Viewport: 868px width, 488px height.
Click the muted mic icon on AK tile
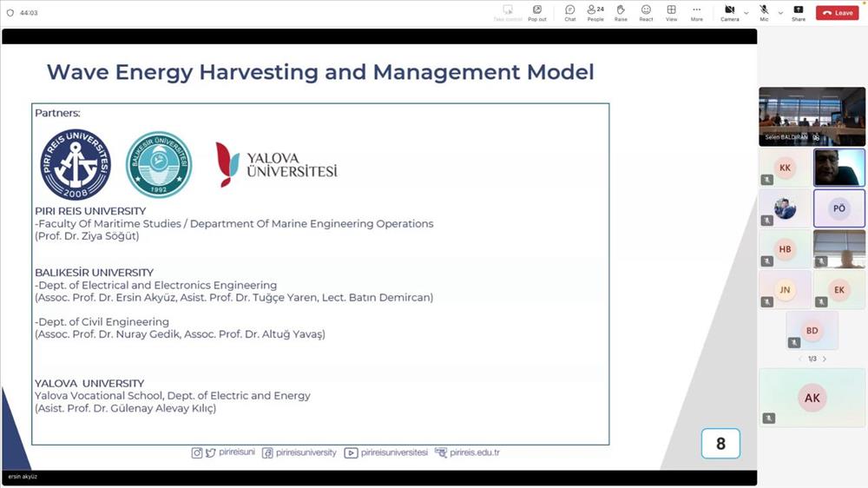tap(768, 419)
